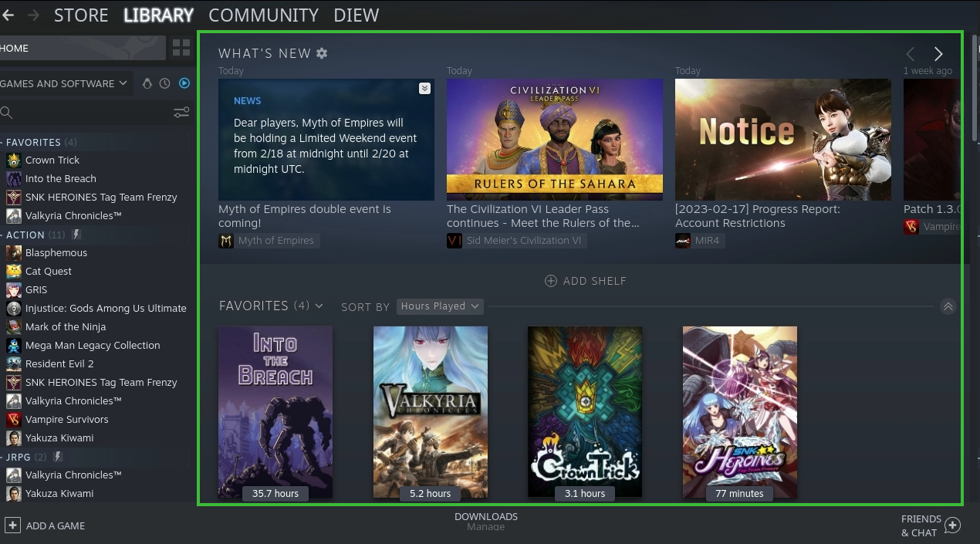Image resolution: width=980 pixels, height=544 pixels.
Task: Collapse the Favorites shelf with double-chevron
Action: 948,306
